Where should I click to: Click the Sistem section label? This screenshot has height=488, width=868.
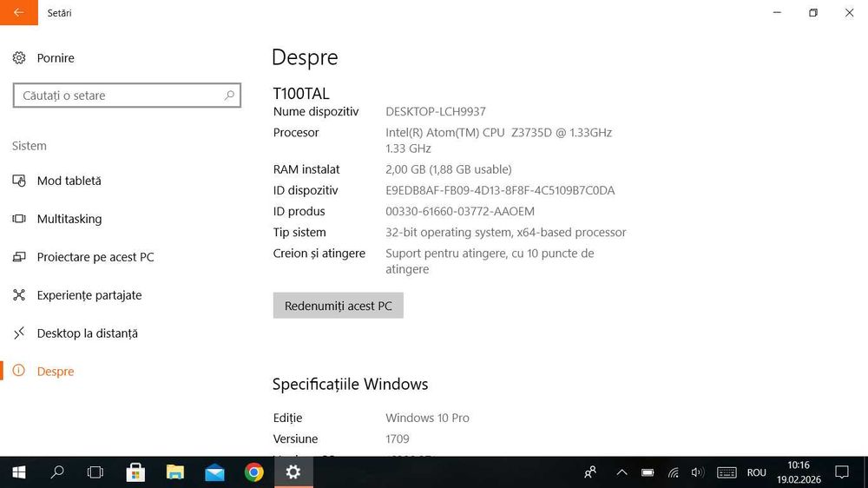pos(30,146)
